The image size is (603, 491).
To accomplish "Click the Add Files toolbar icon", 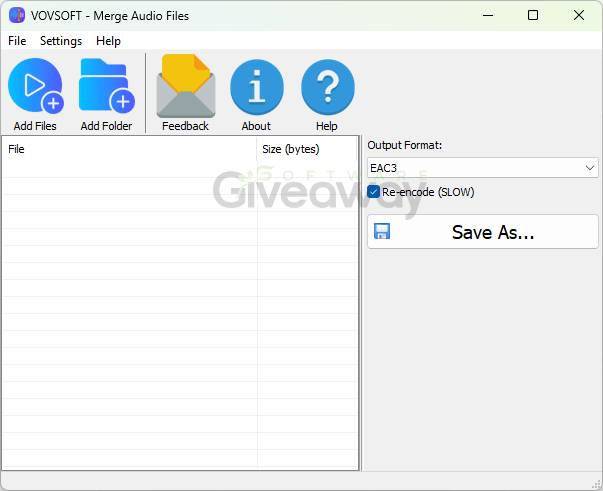I will point(35,86).
